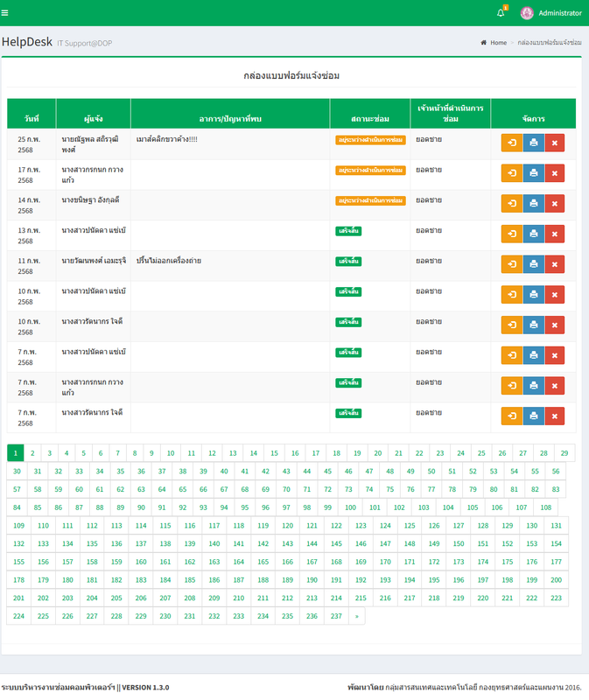This screenshot has height=700, width=589.
Task: Open repair request dated 11 ก.พ. 2568
Action: coord(512,264)
